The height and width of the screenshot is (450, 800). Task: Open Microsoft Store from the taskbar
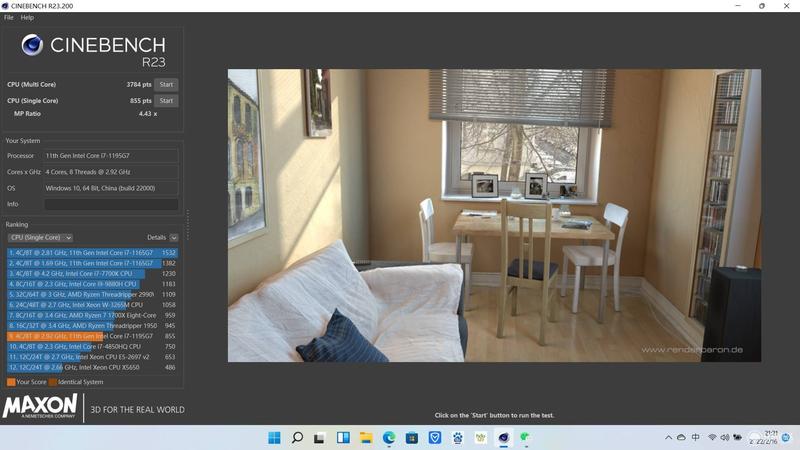click(412, 438)
